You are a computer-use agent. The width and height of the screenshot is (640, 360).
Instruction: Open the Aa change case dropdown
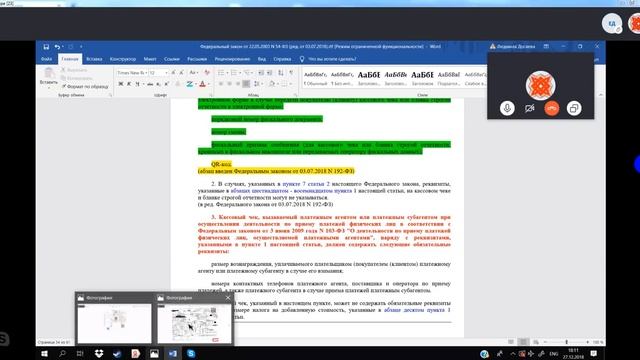pos(193,73)
